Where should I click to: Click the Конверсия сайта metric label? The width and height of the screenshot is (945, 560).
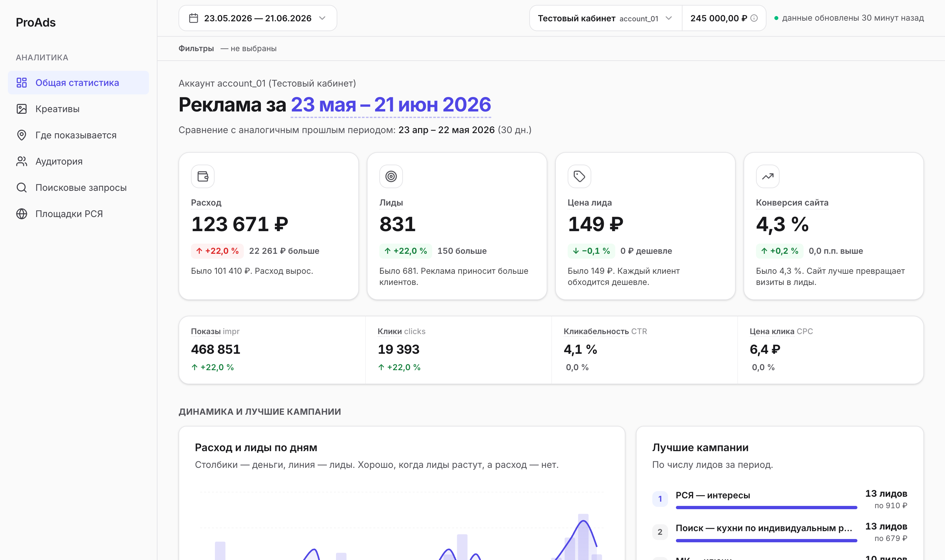coord(792,203)
